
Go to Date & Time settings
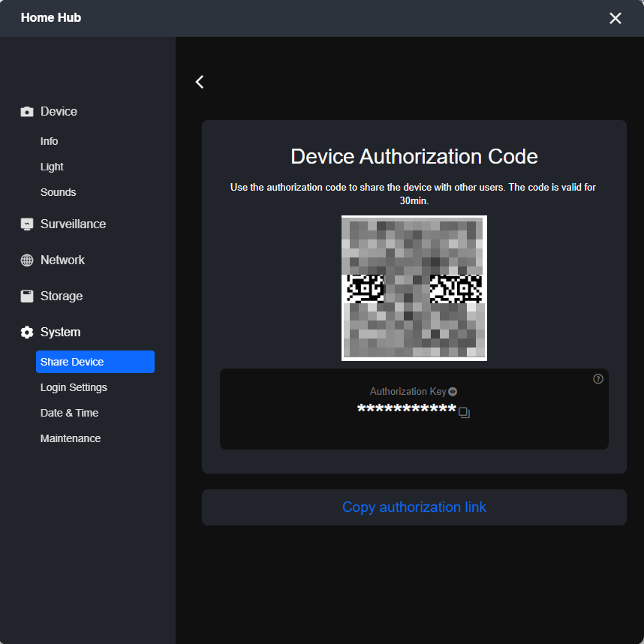coord(69,413)
